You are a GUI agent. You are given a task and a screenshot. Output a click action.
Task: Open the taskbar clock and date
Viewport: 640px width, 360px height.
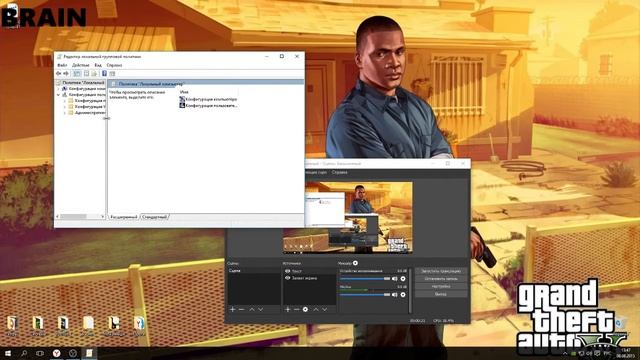(626, 353)
